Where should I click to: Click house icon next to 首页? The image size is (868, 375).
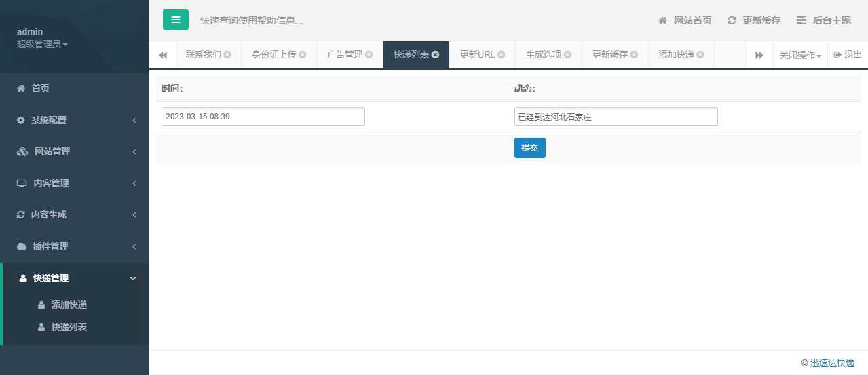click(x=21, y=88)
